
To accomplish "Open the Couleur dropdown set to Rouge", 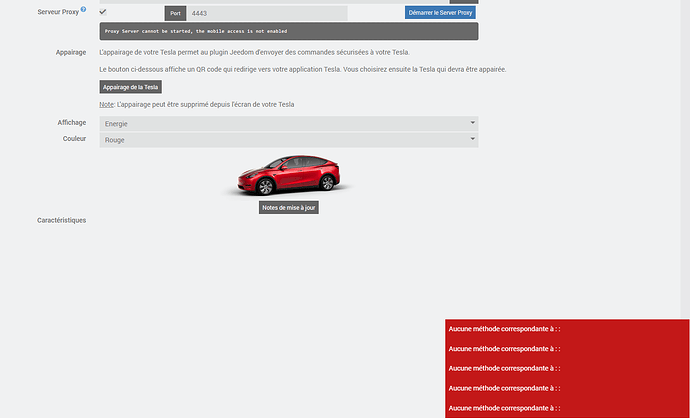I will click(289, 140).
